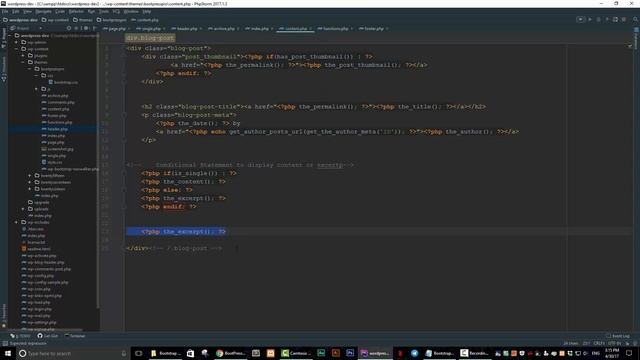Switch to the functions.php editor tab

pyautogui.click(x=336, y=29)
